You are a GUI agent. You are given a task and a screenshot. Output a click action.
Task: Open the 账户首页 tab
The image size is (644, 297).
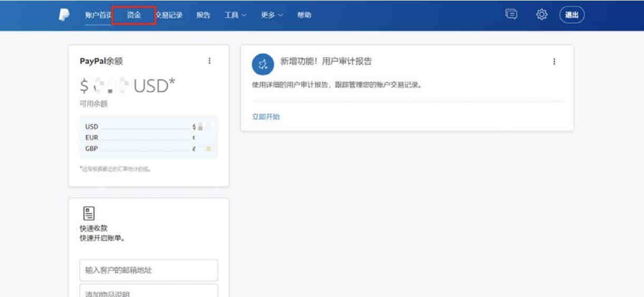click(x=99, y=15)
